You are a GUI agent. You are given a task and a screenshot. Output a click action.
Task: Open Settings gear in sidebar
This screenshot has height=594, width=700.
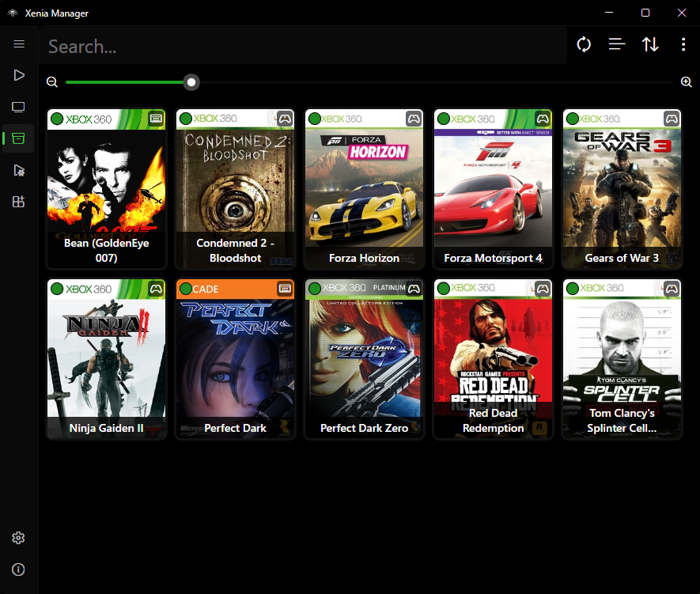coord(18,538)
